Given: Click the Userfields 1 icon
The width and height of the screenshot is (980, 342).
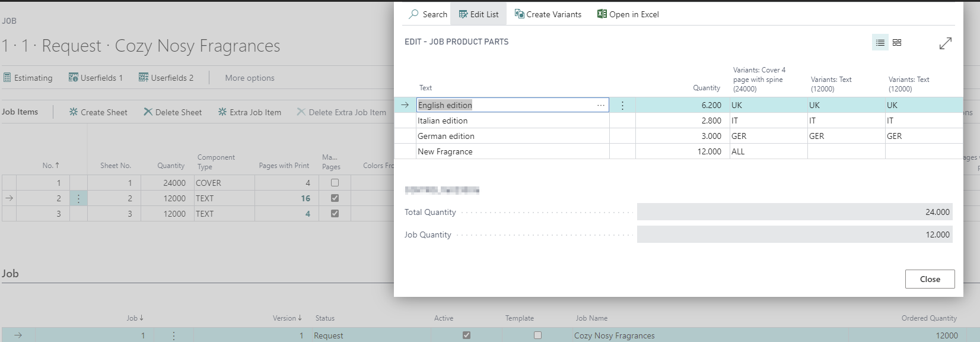Looking at the screenshot, I should (x=74, y=77).
